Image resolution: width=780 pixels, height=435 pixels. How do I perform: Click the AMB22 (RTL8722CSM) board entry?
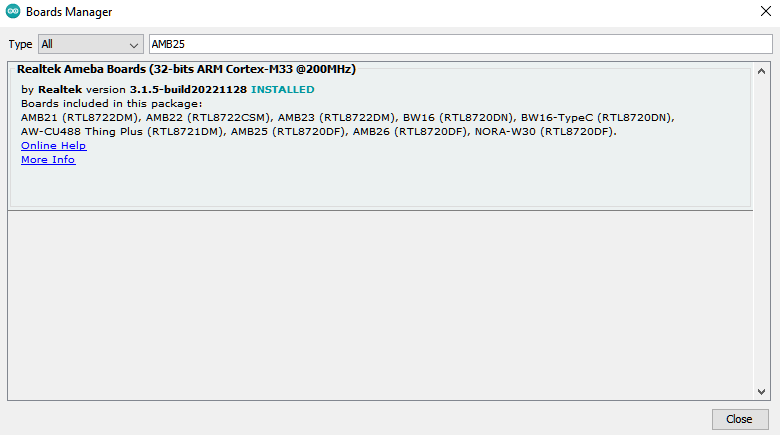pos(208,118)
